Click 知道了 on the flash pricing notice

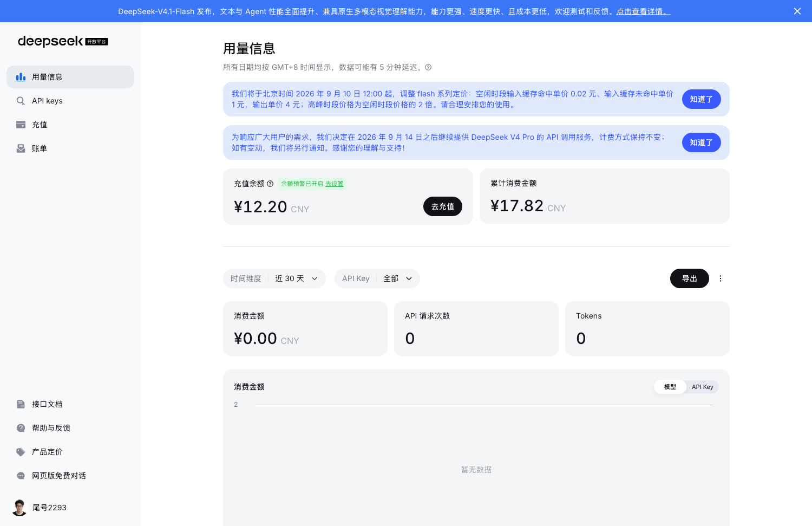(x=702, y=99)
